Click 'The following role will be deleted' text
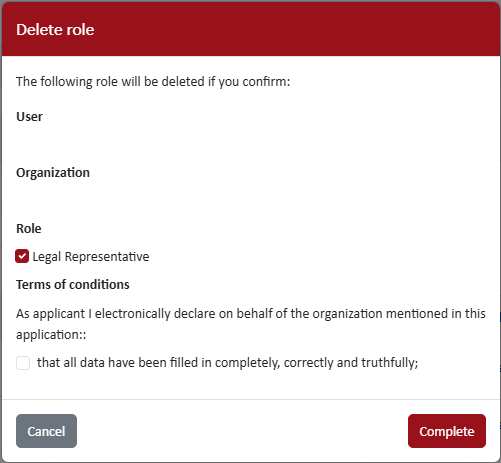 point(153,82)
